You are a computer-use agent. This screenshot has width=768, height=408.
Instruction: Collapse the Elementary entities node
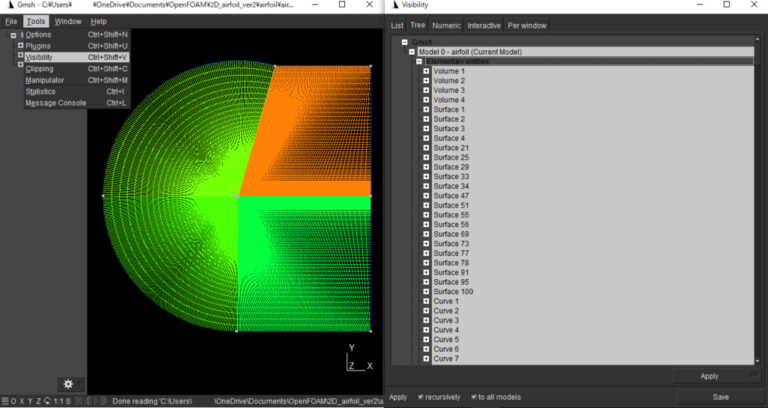click(x=419, y=61)
